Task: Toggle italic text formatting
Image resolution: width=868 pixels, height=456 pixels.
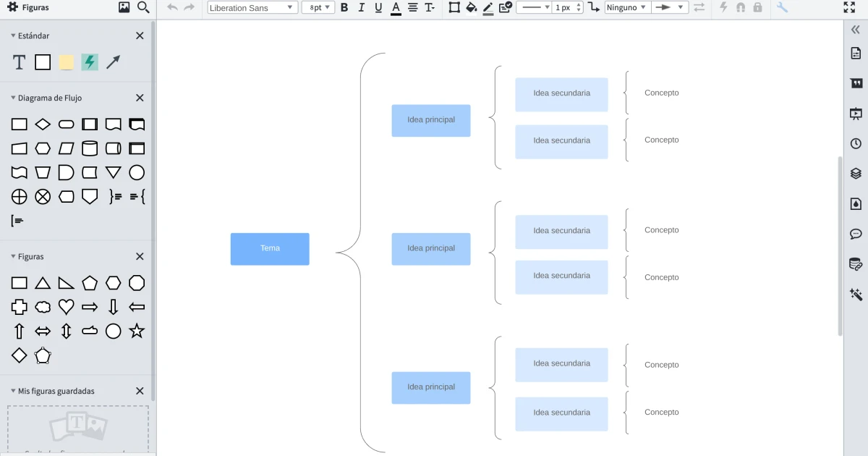Action: tap(361, 7)
